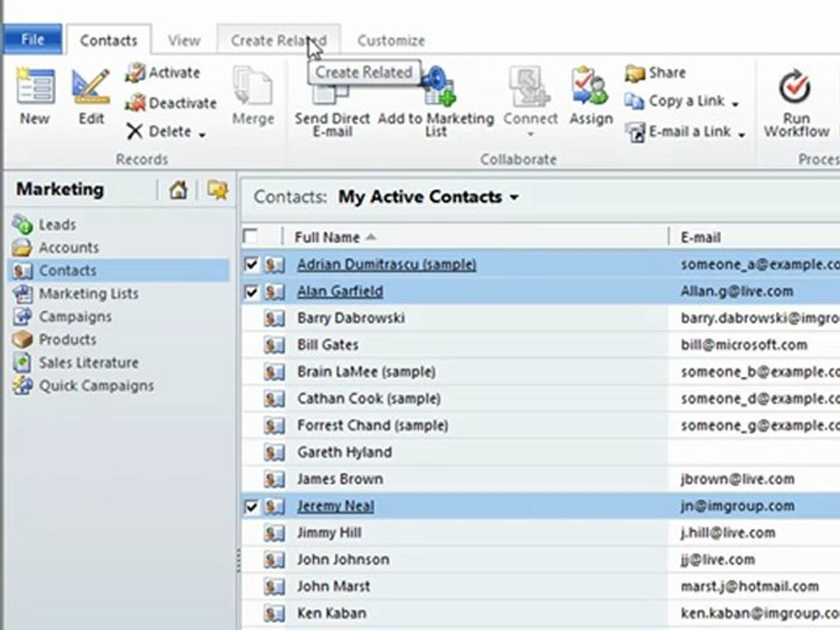Select the Barry Dabrowski row
The image size is (840, 630).
point(541,318)
